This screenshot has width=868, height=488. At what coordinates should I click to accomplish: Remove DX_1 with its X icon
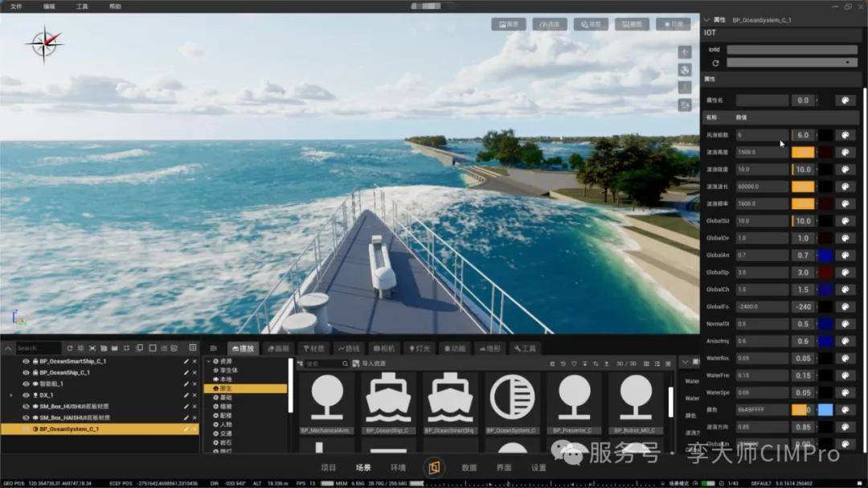(x=194, y=396)
